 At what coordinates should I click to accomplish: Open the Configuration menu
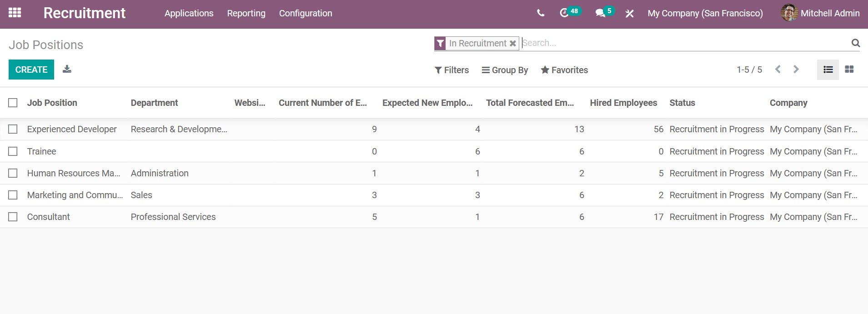click(306, 13)
